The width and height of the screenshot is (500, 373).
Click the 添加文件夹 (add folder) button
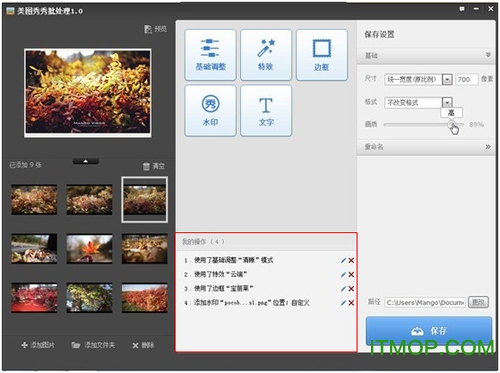93,345
